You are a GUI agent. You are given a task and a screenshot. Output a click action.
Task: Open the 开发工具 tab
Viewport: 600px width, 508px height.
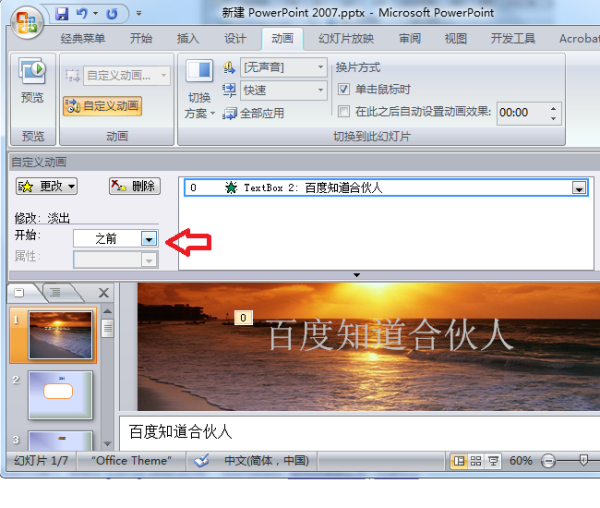pyautogui.click(x=513, y=39)
